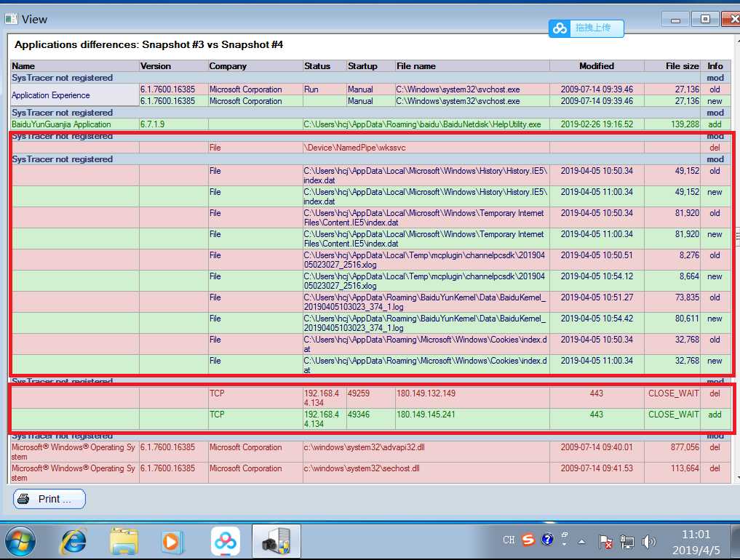
Task: Click the Sogou input method tray icon
Action: (x=528, y=539)
